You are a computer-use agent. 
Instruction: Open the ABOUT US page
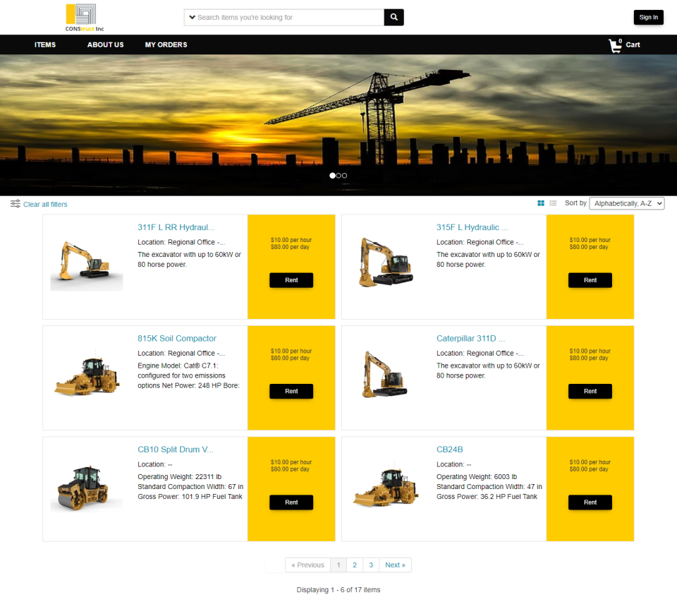coord(105,44)
